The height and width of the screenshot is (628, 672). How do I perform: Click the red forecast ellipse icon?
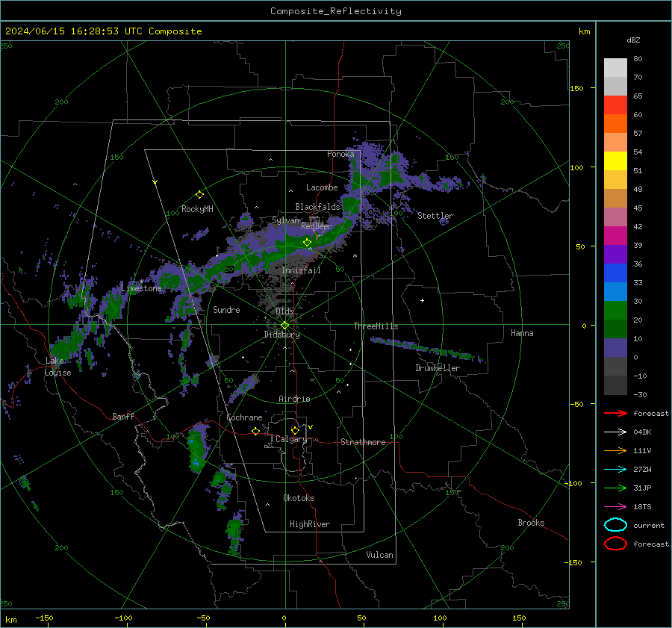[x=615, y=544]
